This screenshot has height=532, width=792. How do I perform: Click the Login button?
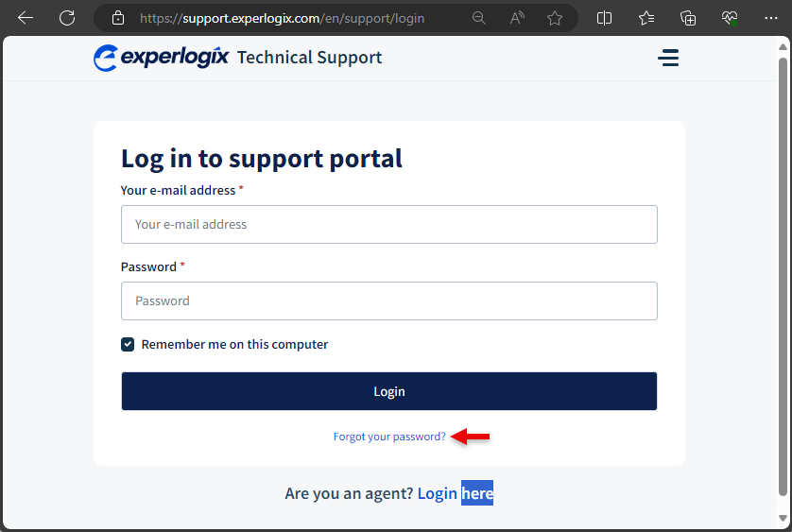389,391
